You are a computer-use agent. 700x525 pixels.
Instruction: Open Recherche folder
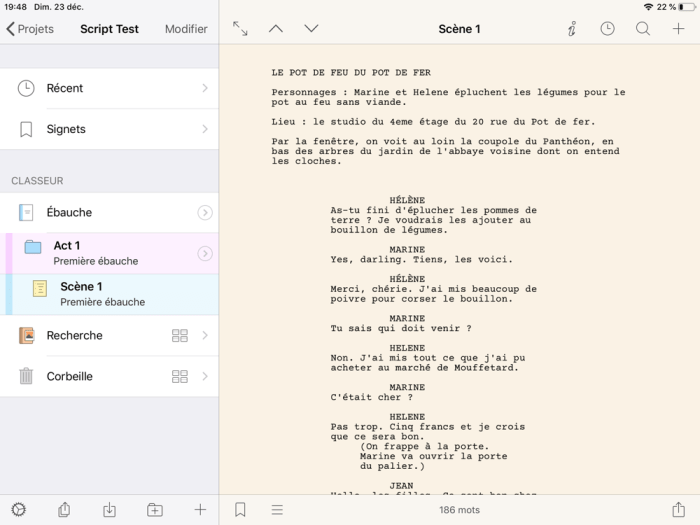point(109,335)
